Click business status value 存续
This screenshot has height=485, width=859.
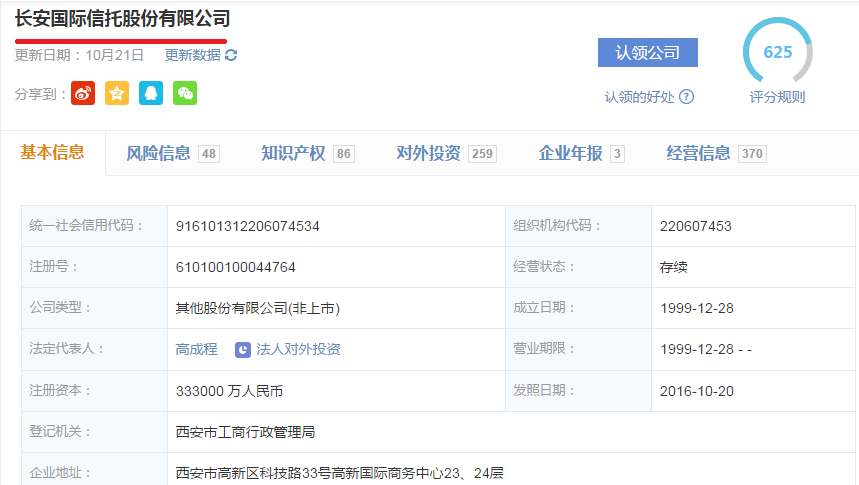673,267
